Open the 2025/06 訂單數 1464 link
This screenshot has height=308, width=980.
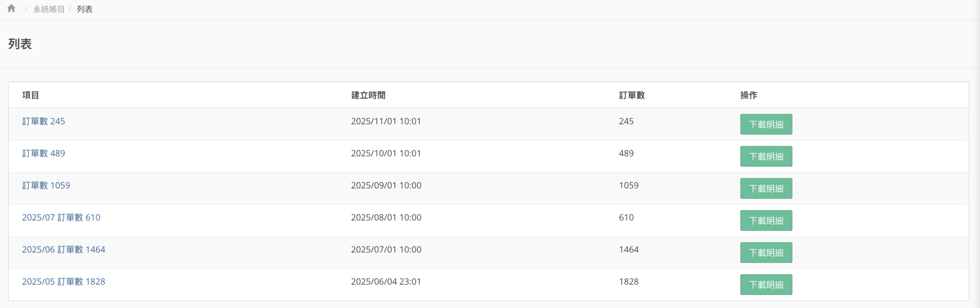click(x=64, y=250)
